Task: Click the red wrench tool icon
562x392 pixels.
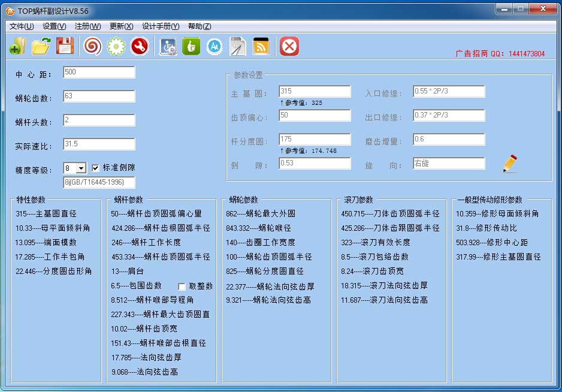Action: pyautogui.click(x=140, y=46)
